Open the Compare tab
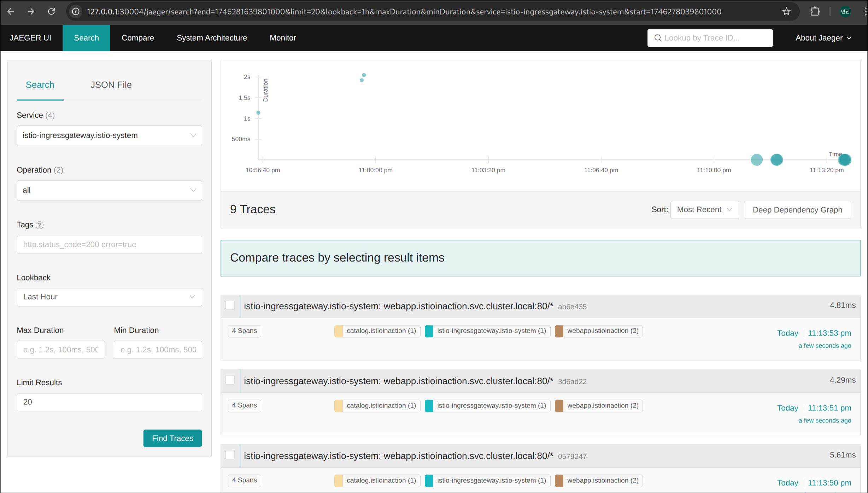The width and height of the screenshot is (868, 493). [x=138, y=38]
